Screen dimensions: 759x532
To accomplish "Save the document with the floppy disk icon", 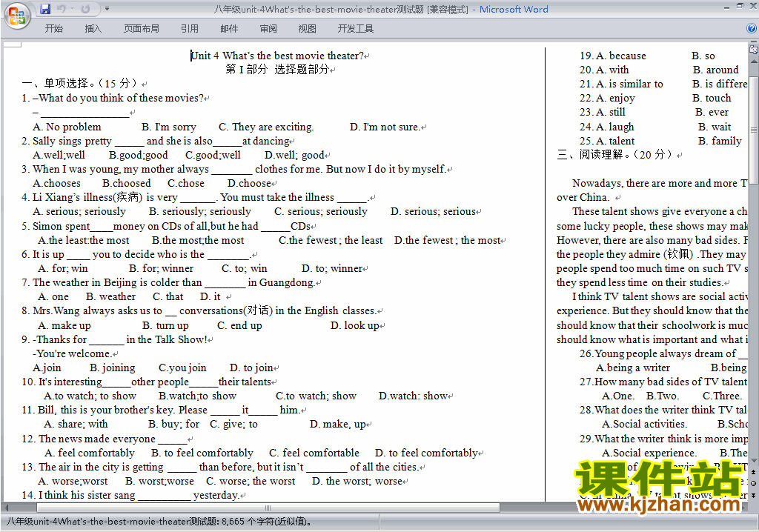I will coord(45,9).
